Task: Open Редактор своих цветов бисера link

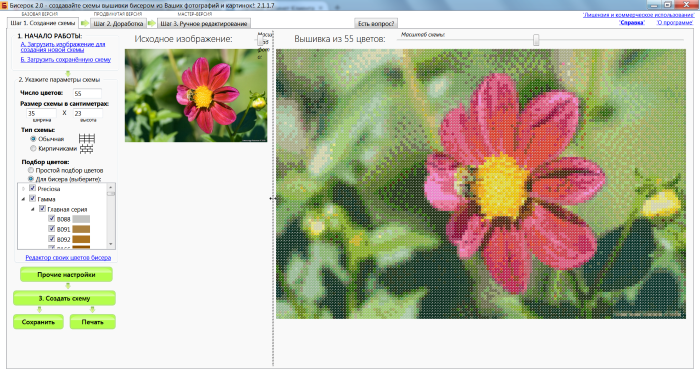Action: pyautogui.click(x=68, y=258)
